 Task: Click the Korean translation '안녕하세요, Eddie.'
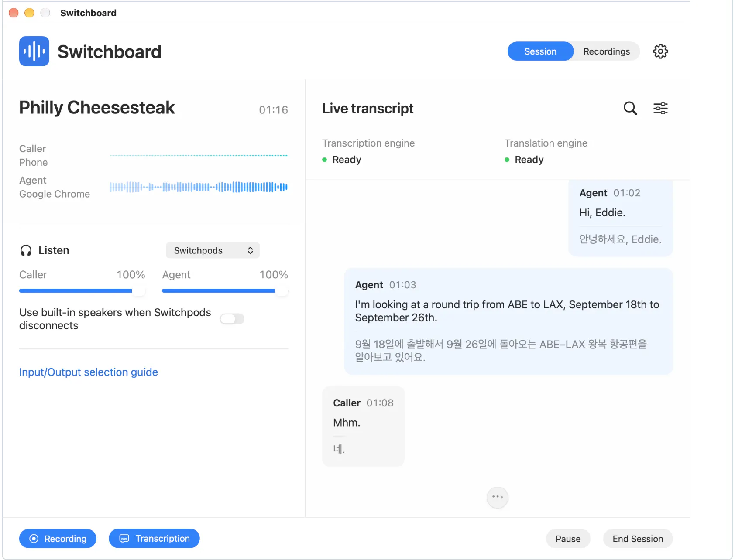(620, 239)
